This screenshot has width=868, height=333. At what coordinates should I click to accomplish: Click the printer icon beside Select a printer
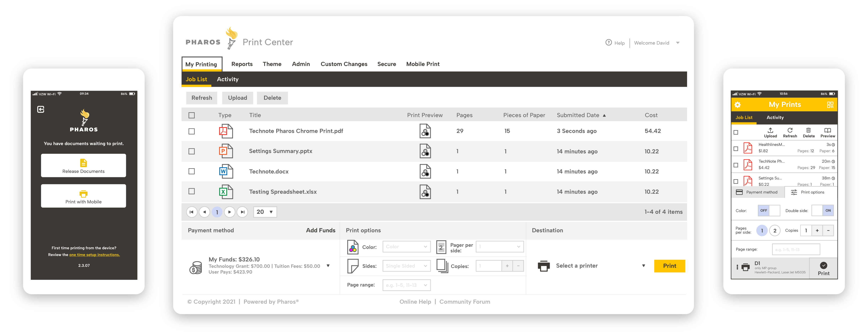(544, 266)
